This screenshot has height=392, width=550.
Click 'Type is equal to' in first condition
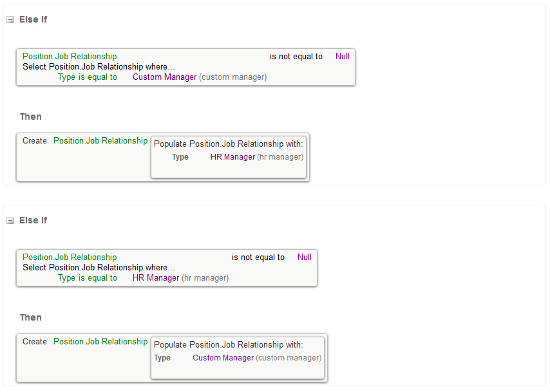click(88, 77)
